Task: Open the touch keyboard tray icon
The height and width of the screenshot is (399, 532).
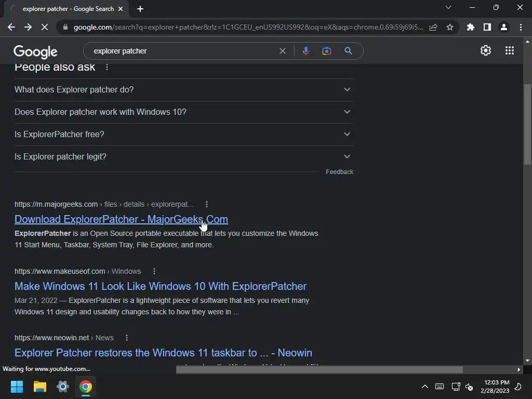Action: click(440, 387)
